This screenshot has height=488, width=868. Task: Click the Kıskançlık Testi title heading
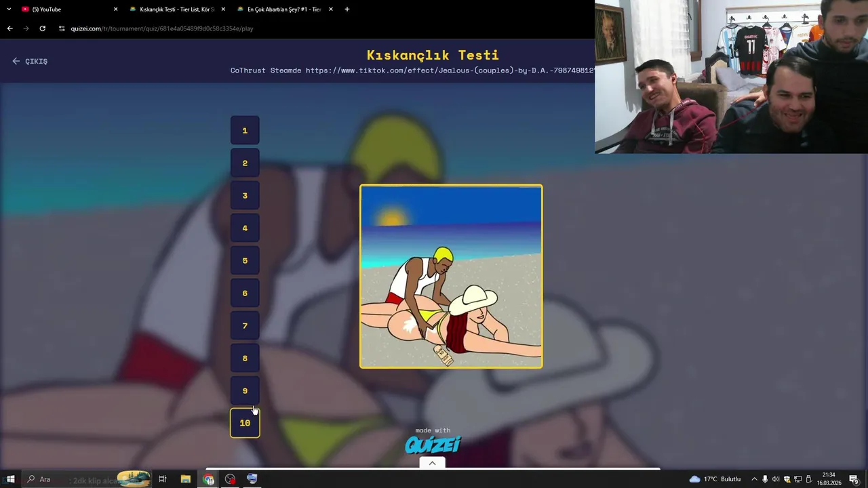pyautogui.click(x=433, y=55)
